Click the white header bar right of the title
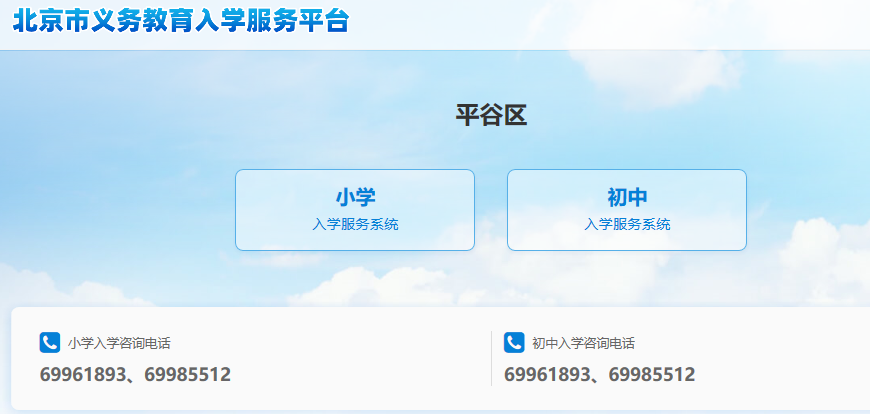 click(x=610, y=25)
